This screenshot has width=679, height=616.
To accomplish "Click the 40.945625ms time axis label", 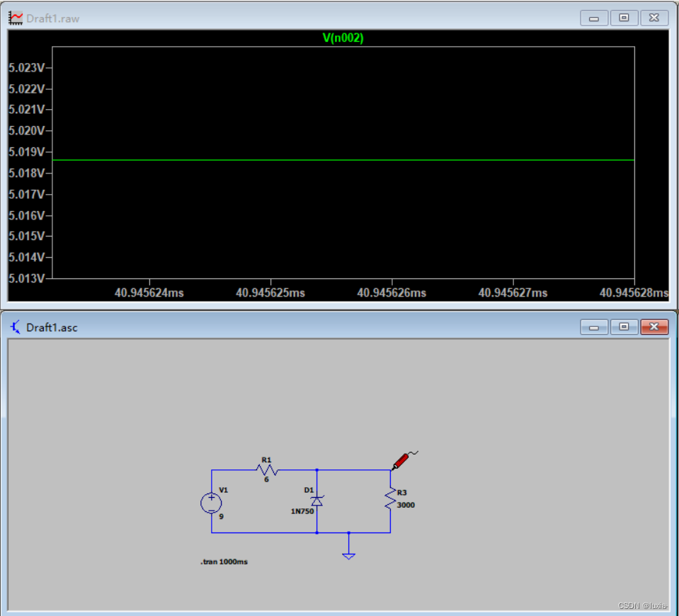I will pyautogui.click(x=270, y=293).
